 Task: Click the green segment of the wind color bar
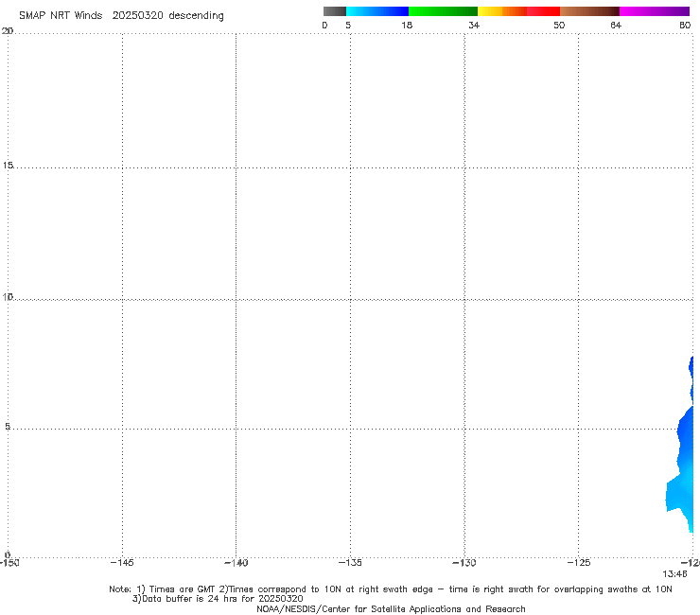coord(443,11)
